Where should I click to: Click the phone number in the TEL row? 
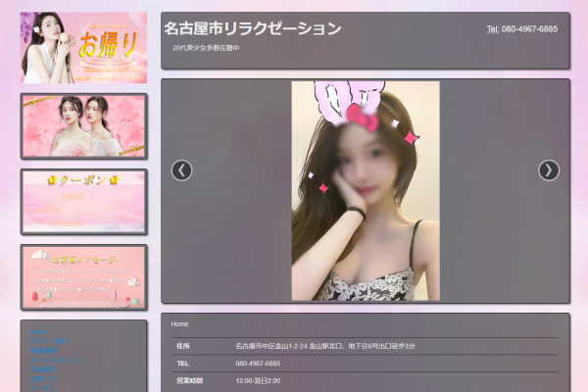click(258, 364)
